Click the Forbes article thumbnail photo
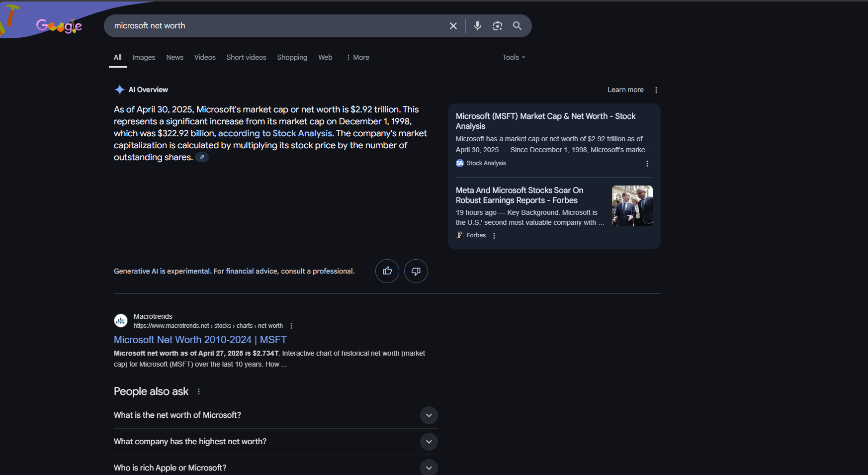The height and width of the screenshot is (475, 868). click(632, 206)
